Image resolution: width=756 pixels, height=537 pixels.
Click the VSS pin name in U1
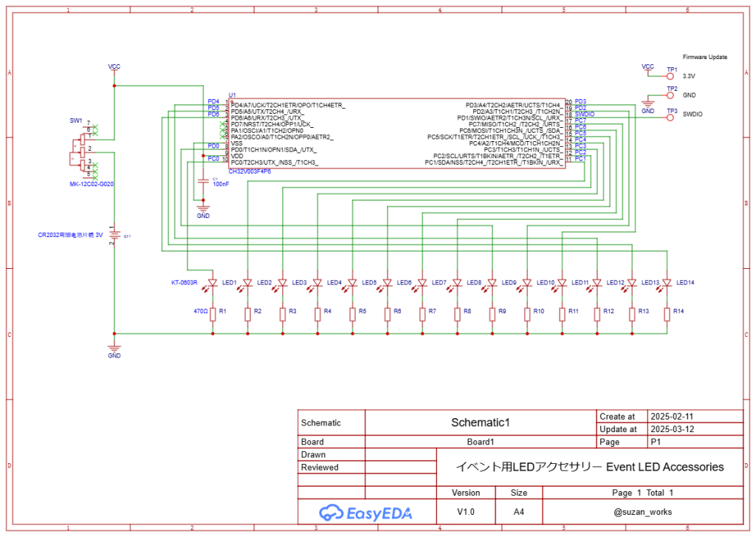click(x=237, y=143)
